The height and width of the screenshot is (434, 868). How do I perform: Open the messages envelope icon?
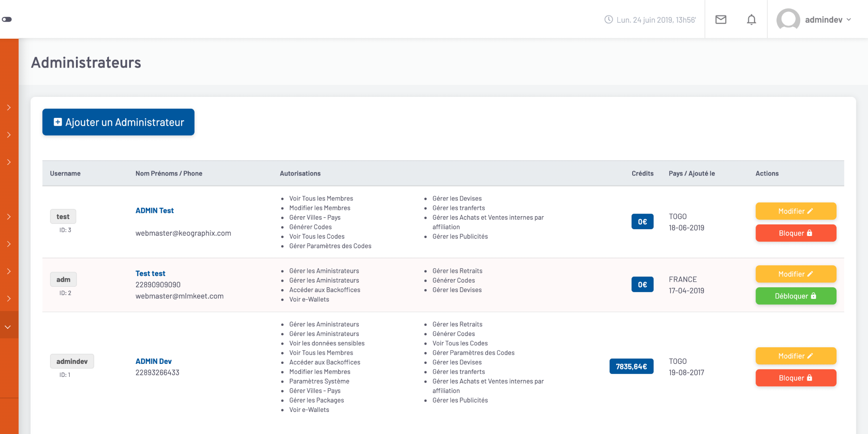point(721,20)
